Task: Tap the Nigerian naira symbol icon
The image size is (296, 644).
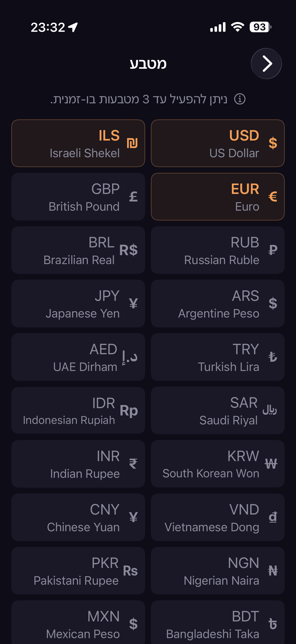Action: [x=273, y=571]
